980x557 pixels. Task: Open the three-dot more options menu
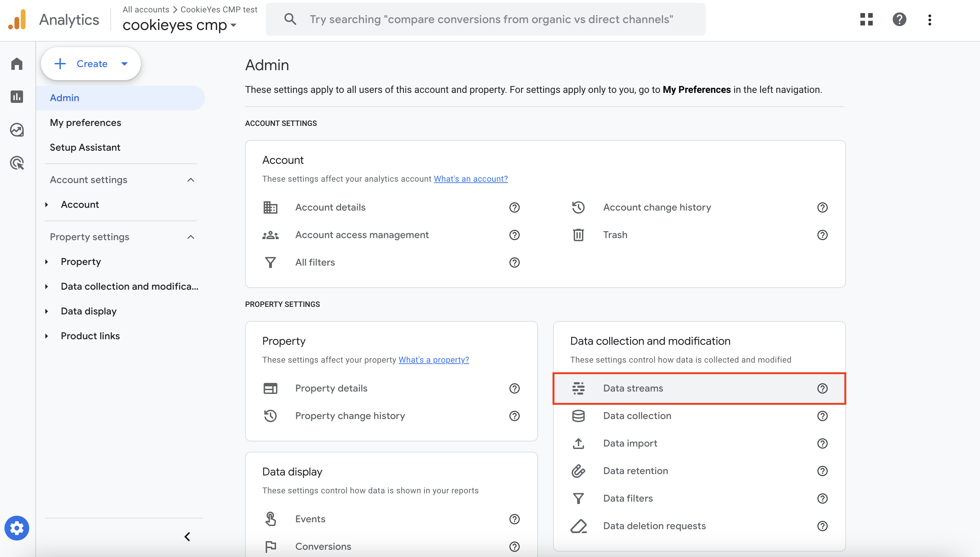click(x=929, y=20)
